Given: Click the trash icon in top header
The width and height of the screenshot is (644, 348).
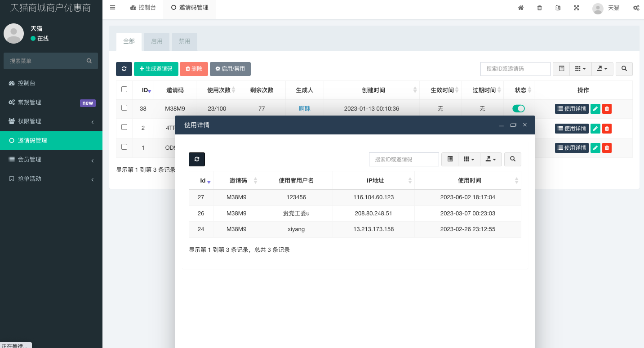Looking at the screenshot, I should tap(539, 8).
